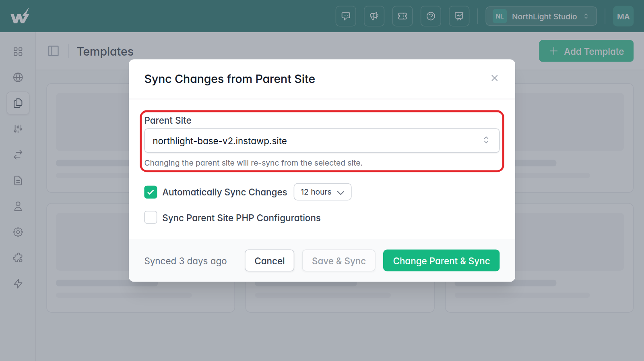The width and height of the screenshot is (644, 361).
Task: Toggle the sidebar panel icon beside Templates
Action: coord(54,51)
